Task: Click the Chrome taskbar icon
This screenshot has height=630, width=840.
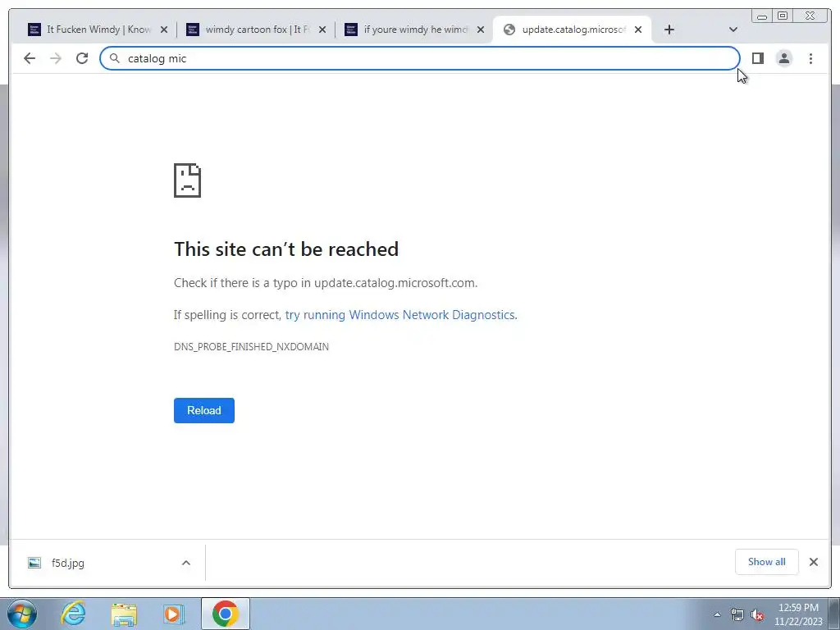Action: [x=226, y=614]
